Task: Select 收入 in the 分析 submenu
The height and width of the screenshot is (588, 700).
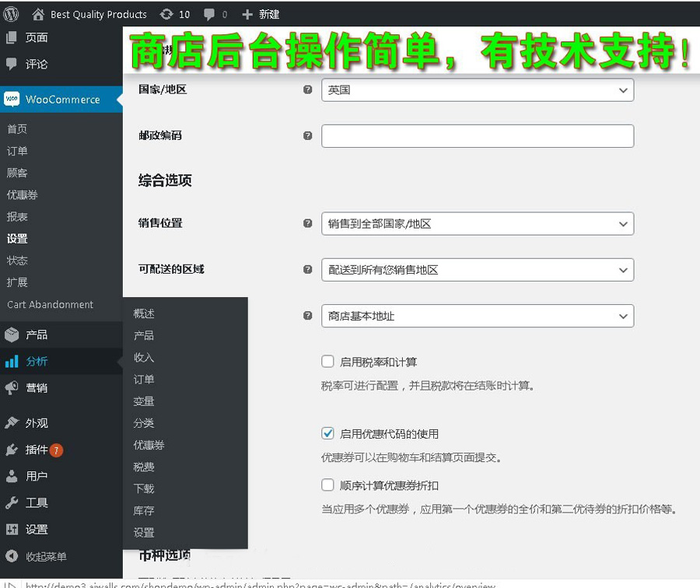Action: click(x=144, y=357)
